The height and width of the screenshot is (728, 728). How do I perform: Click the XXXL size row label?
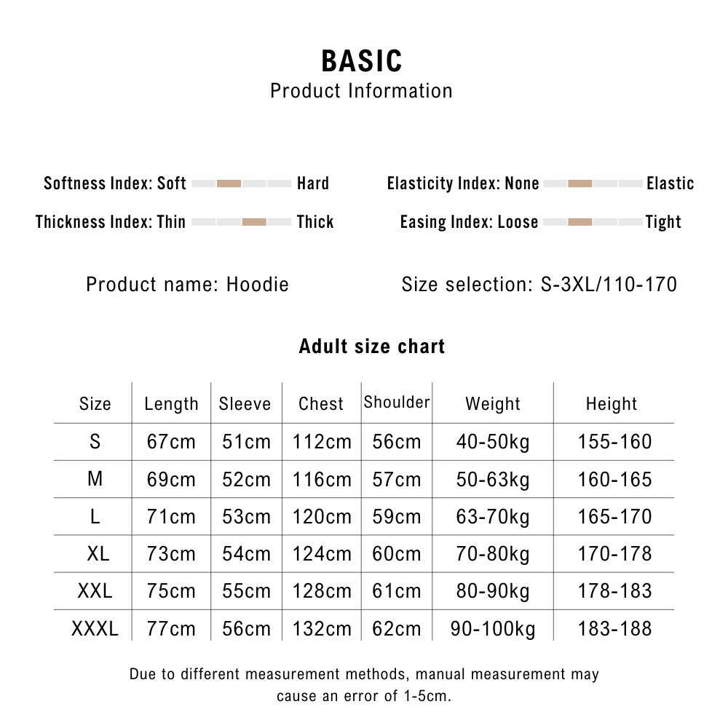(95, 629)
